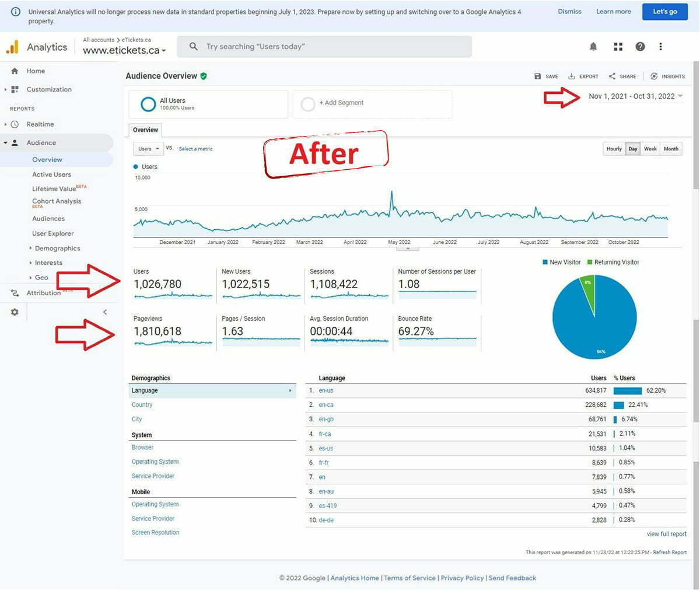Expand the Demographics section in sidebar
This screenshot has height=591, width=700.
[x=57, y=249]
